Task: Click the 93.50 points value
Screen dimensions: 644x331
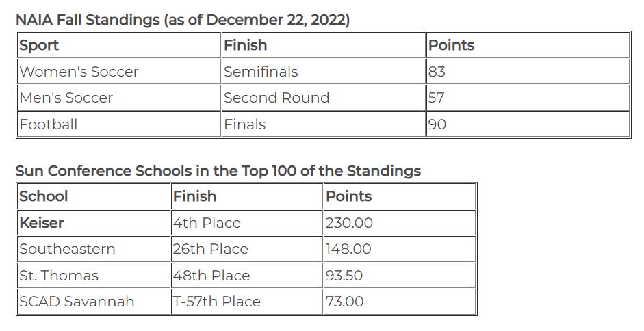Action: pyautogui.click(x=344, y=276)
